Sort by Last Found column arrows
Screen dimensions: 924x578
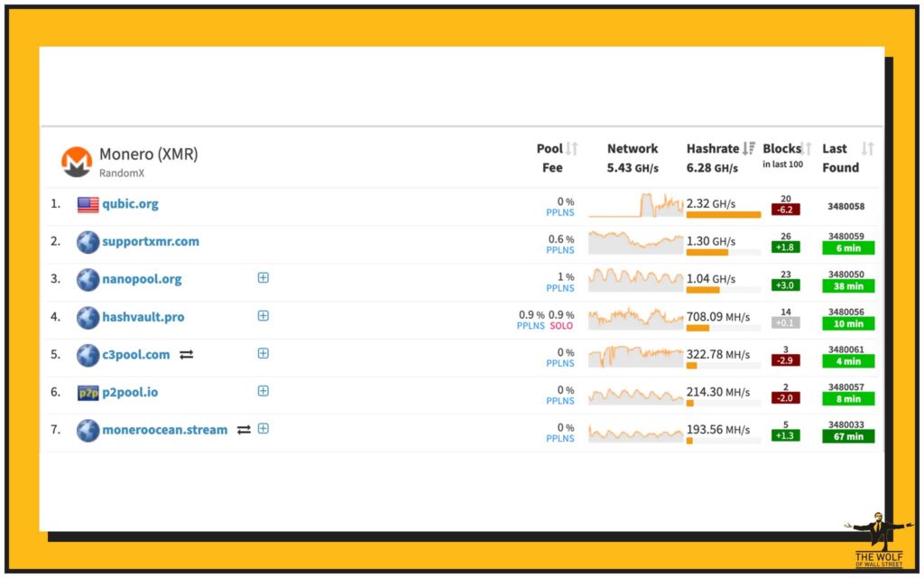[867, 149]
